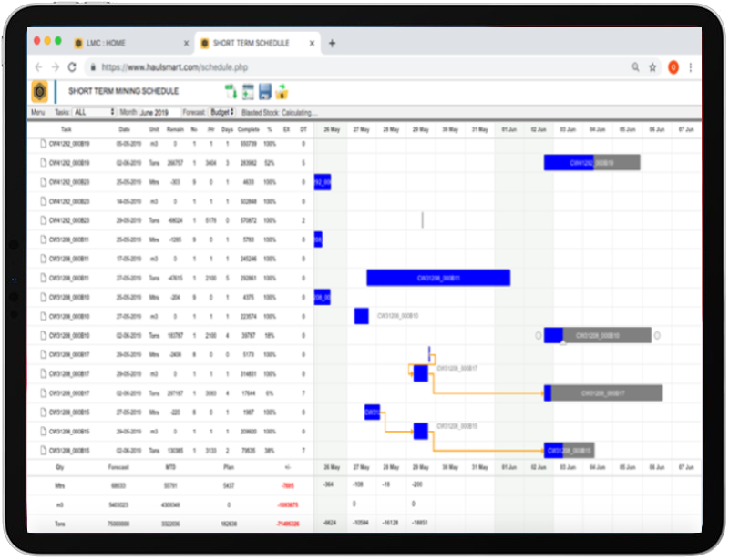Click the Forecast header in the summary table
The width and height of the screenshot is (729, 560).
coord(118,467)
